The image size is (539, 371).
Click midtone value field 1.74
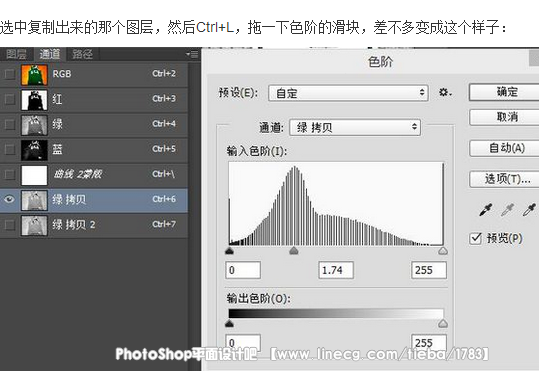(336, 270)
